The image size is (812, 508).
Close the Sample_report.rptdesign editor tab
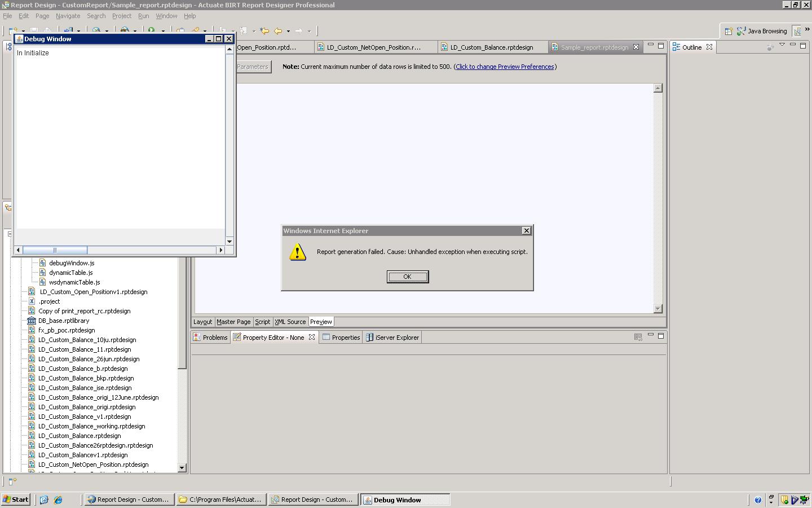click(x=636, y=47)
